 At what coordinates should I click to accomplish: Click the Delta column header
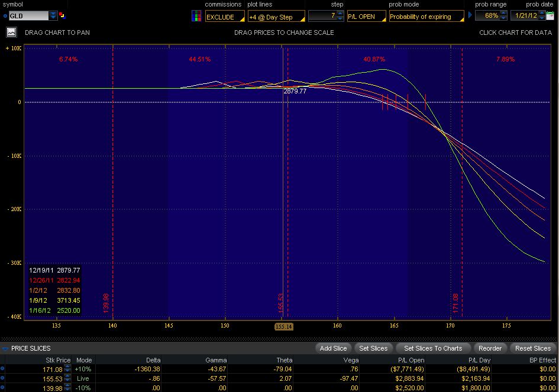(153, 360)
